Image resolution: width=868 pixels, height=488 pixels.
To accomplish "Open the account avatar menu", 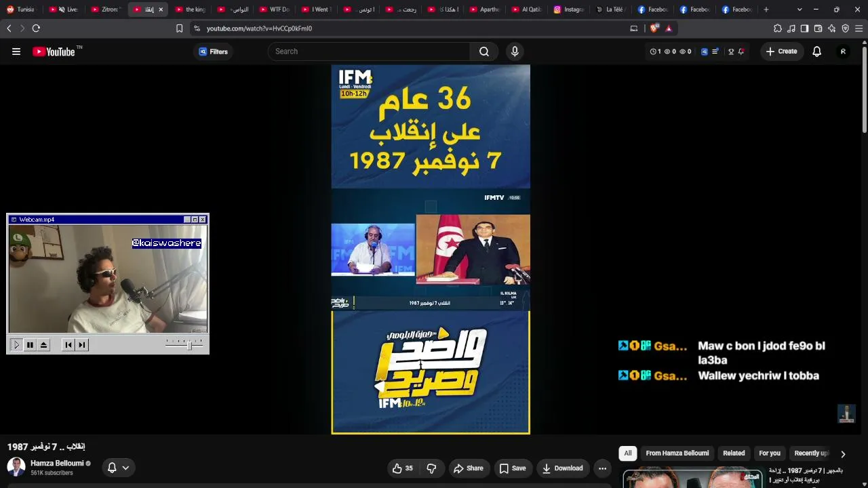I will (843, 52).
